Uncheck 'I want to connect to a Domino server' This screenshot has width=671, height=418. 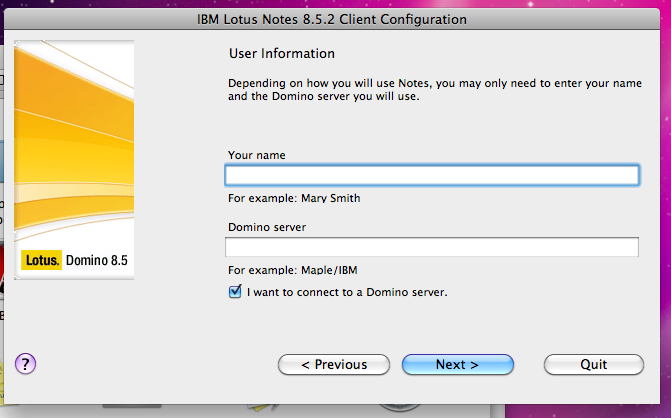pos(235,292)
